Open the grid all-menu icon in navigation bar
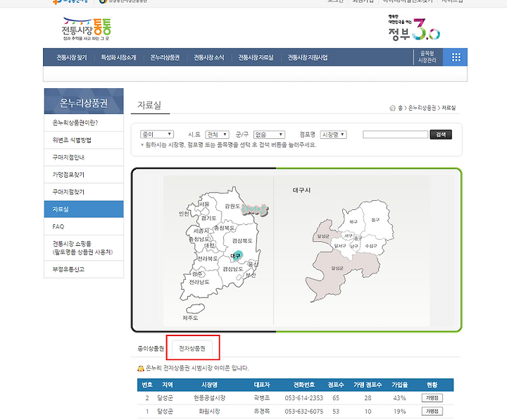 point(456,57)
